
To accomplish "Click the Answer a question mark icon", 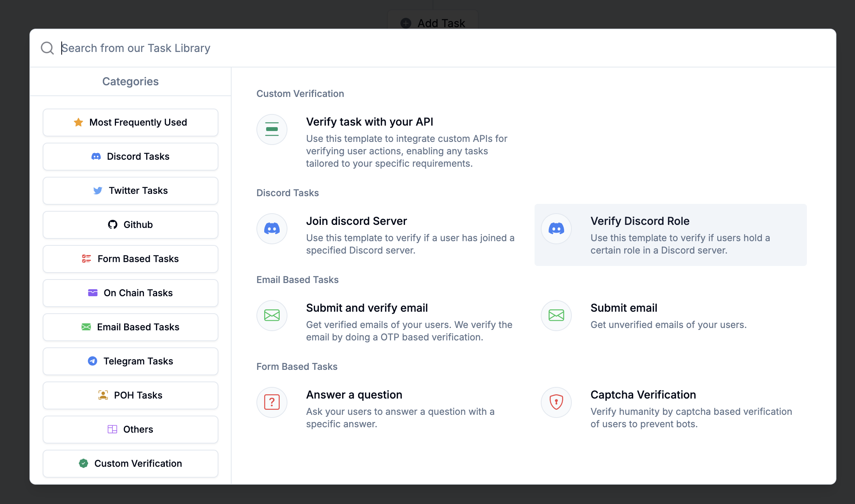I will pyautogui.click(x=272, y=402).
